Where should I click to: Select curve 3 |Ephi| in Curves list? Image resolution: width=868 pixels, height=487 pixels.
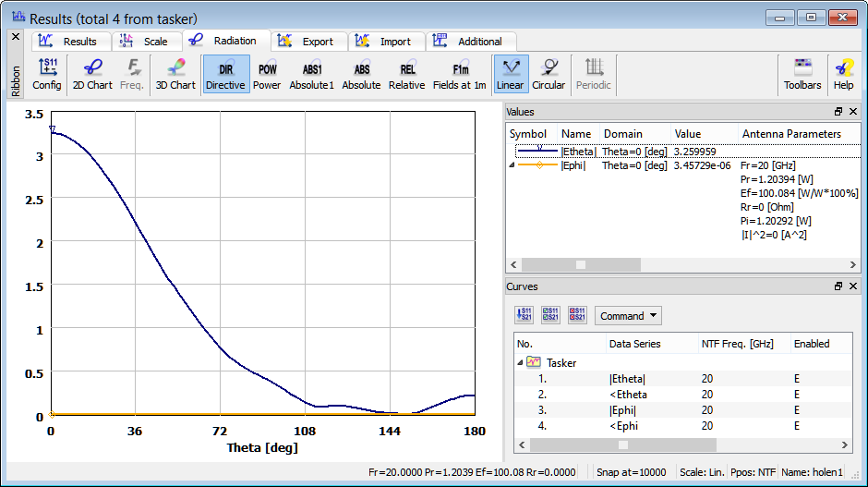pyautogui.click(x=682, y=410)
